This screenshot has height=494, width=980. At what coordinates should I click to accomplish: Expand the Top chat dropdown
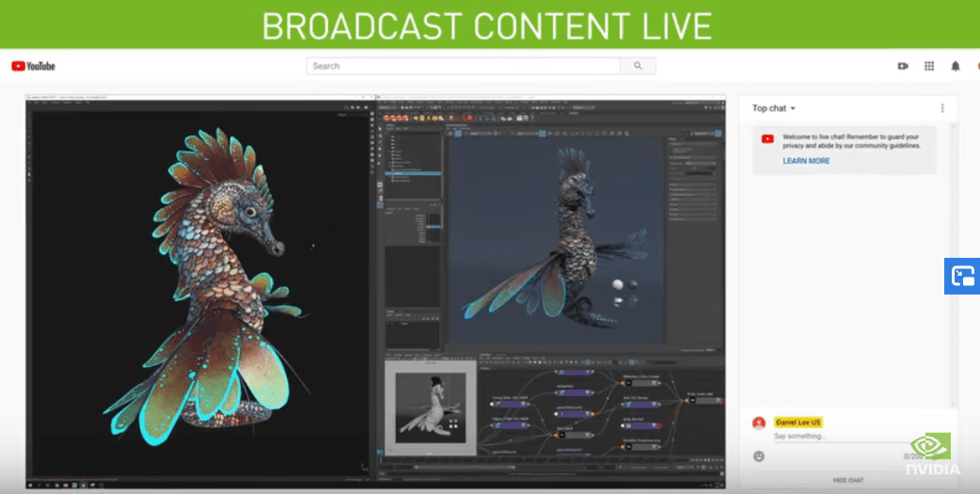tap(774, 108)
